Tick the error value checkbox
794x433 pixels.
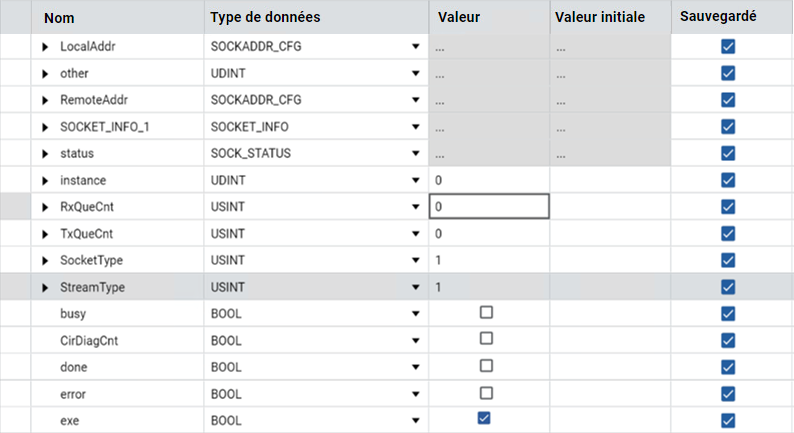(x=486, y=393)
